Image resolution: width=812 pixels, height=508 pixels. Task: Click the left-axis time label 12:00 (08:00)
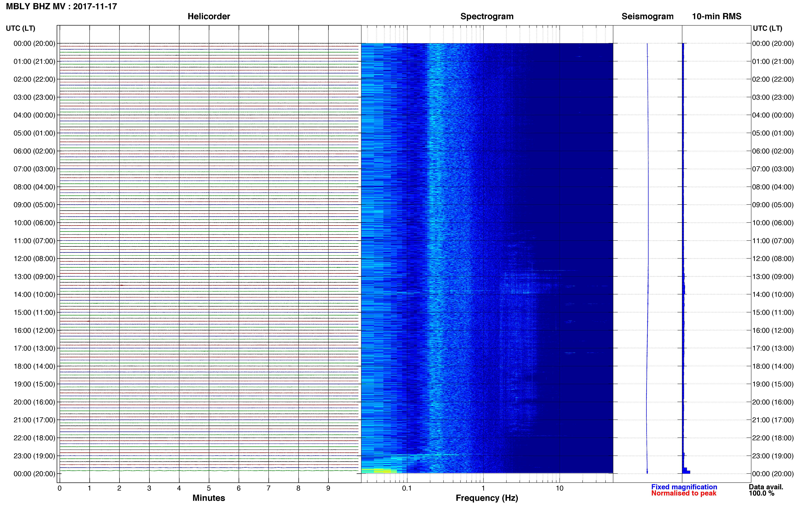(34, 259)
